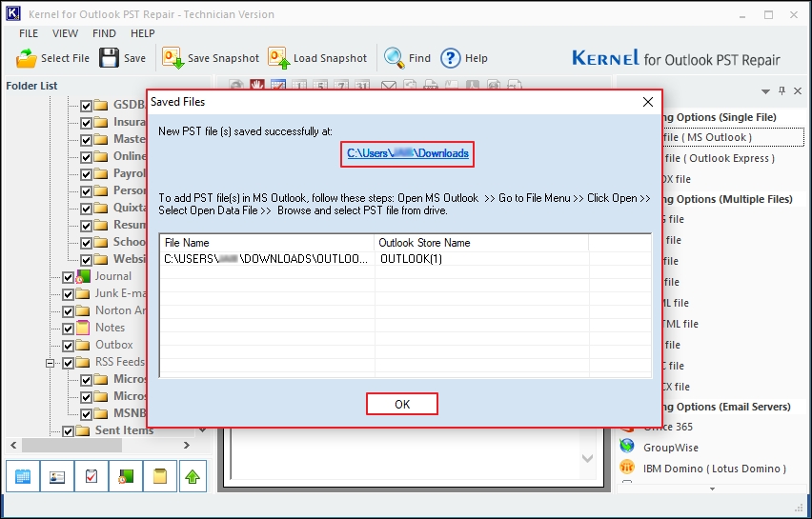
Task: Close the Saved Files dialog
Action: pos(648,102)
